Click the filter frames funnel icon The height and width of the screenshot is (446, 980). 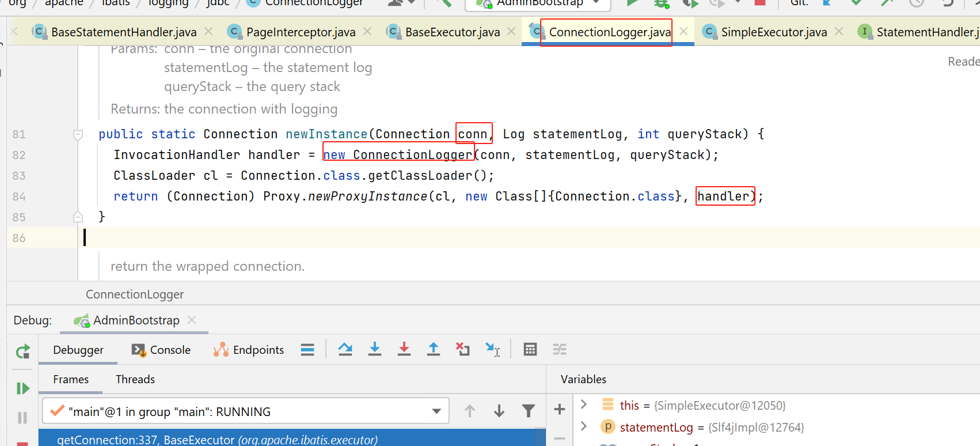tap(528, 411)
